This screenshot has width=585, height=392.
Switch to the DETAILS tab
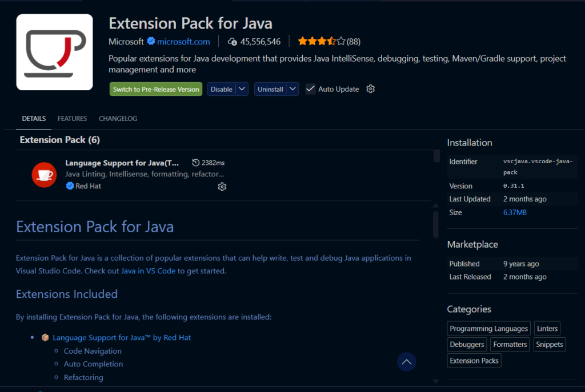(x=34, y=119)
